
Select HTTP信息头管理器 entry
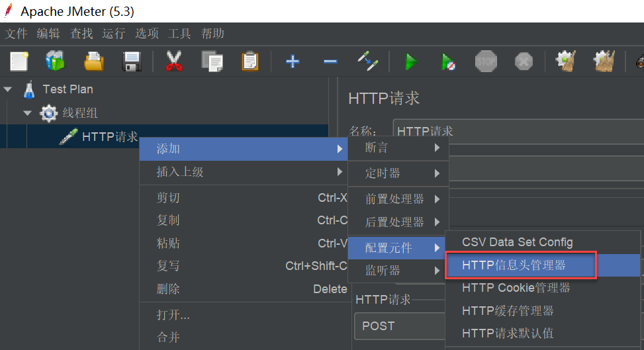543,265
